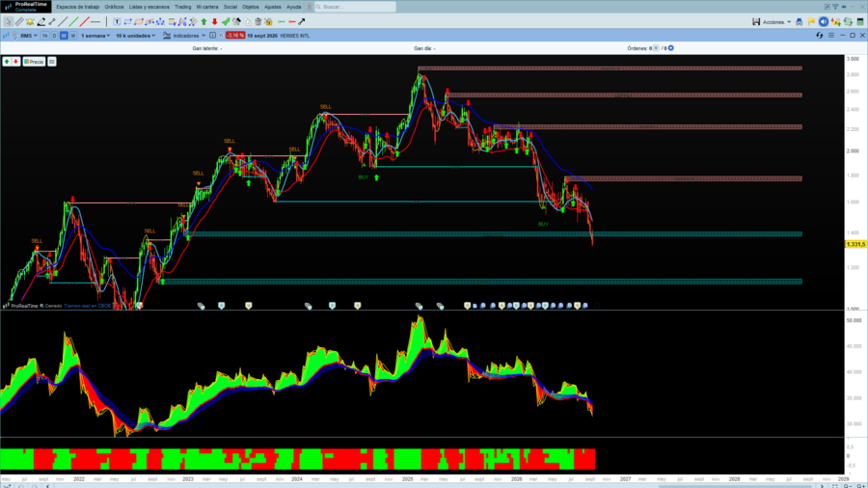Open the Acciones button
The width and height of the screenshot is (868, 488).
[776, 22]
